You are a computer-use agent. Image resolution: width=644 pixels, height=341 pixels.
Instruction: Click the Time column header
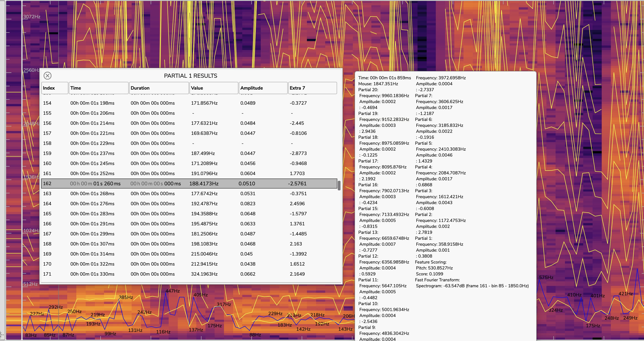pos(98,88)
